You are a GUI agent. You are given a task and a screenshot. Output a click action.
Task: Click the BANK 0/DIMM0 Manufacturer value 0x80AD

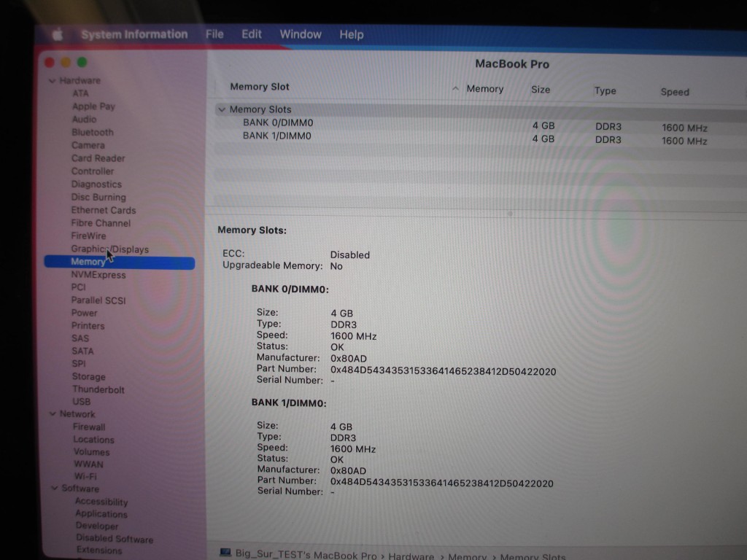coord(349,358)
